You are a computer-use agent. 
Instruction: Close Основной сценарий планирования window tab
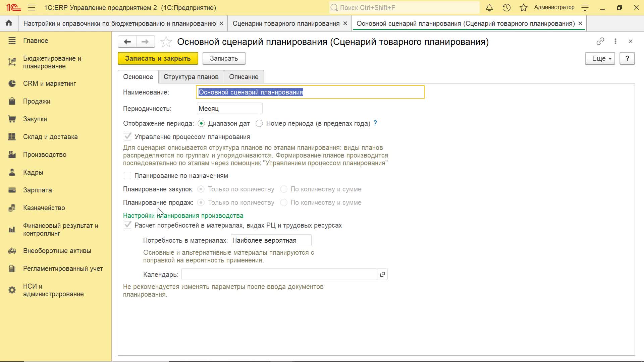click(580, 23)
